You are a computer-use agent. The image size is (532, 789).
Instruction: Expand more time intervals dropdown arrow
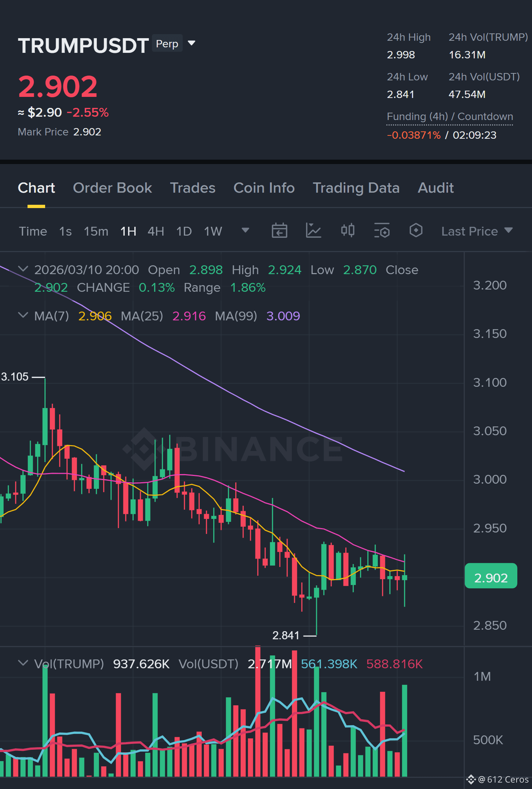coord(245,230)
